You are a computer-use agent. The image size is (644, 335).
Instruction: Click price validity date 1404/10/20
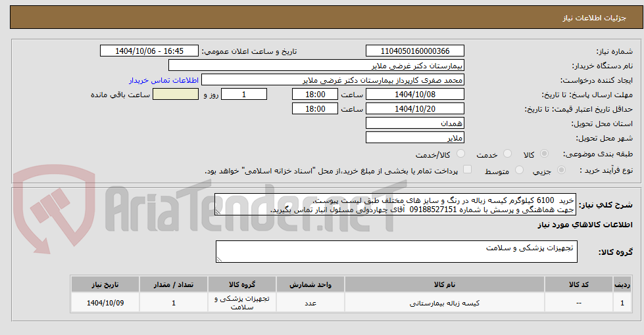pyautogui.click(x=415, y=108)
